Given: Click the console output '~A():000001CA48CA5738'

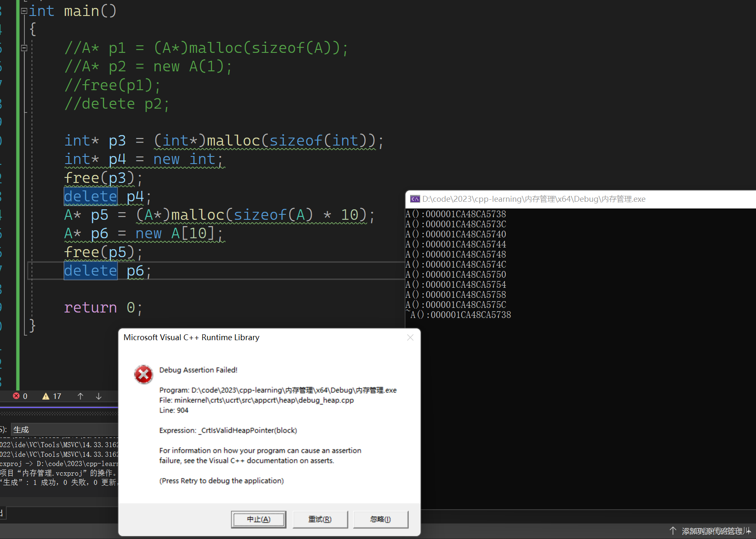Looking at the screenshot, I should coord(458,315).
